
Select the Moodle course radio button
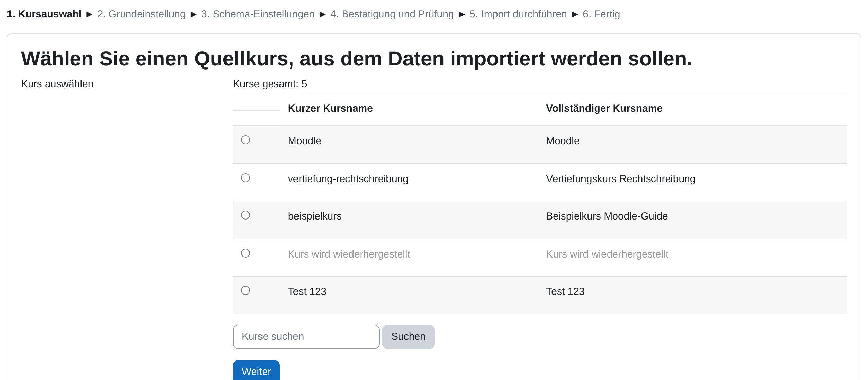(x=246, y=140)
